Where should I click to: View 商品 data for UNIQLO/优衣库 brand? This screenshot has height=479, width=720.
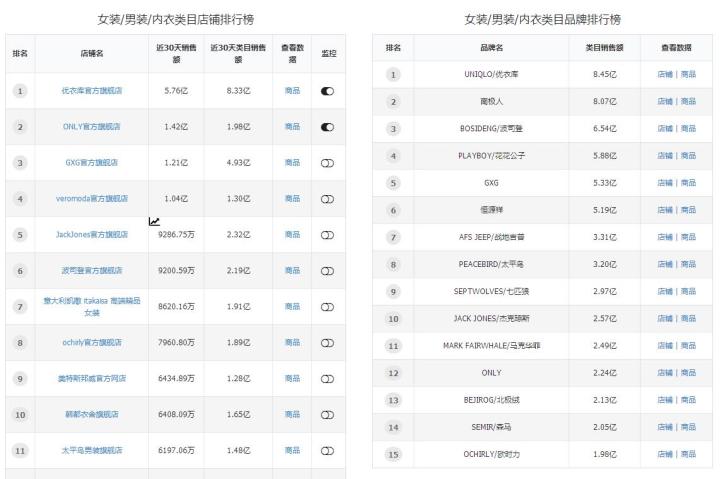click(x=688, y=74)
